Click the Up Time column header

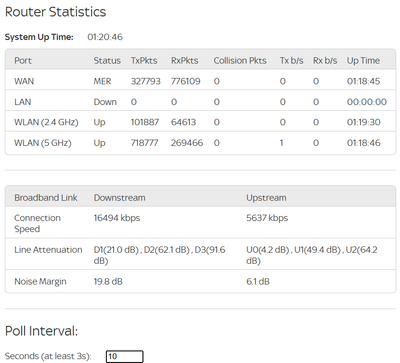point(363,61)
